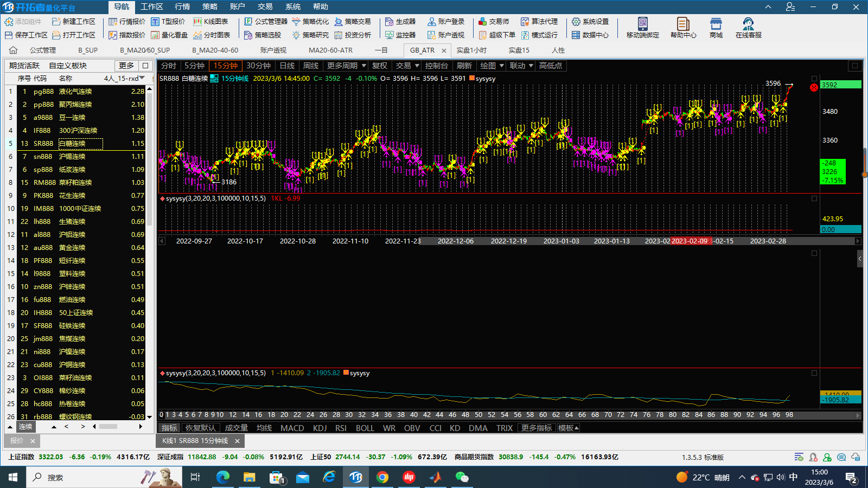
Task: Launch 量化看盘 tool
Action: pos(169,35)
